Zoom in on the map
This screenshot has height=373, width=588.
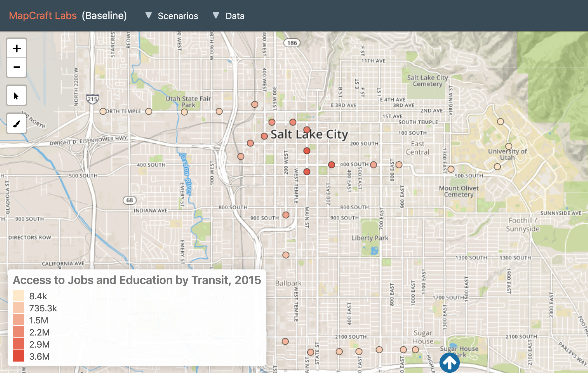(17, 48)
